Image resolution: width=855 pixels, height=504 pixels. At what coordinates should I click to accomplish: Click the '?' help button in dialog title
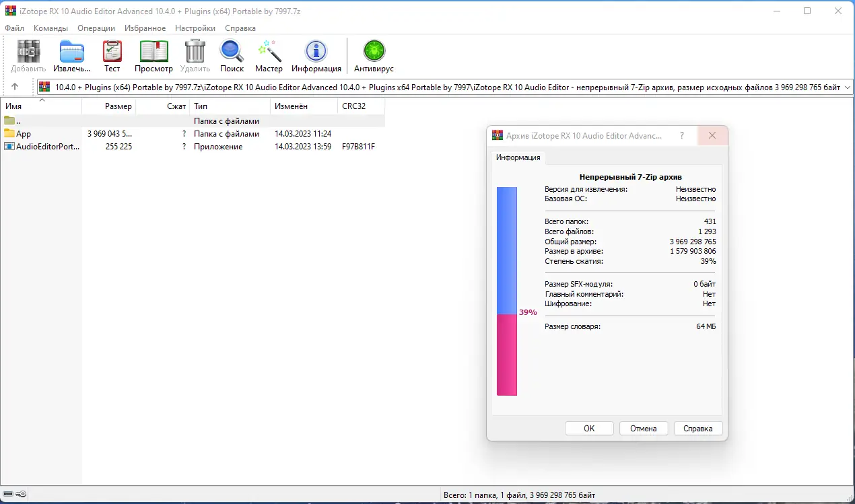tap(683, 135)
